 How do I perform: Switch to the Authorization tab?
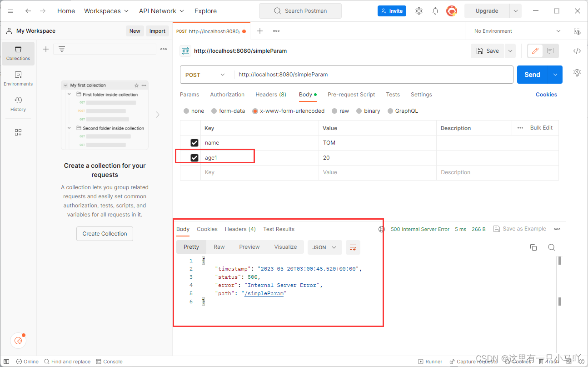[x=227, y=95]
